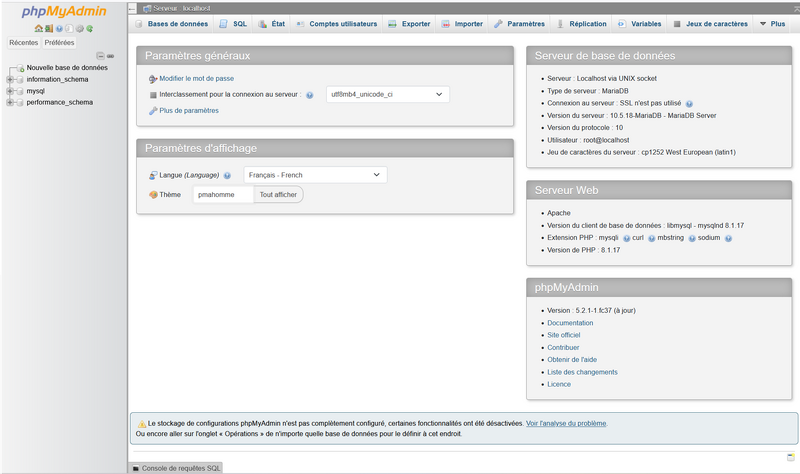Click the mysql database cylinder icon
Viewport: 800px width, 474px height.
pyautogui.click(x=20, y=91)
